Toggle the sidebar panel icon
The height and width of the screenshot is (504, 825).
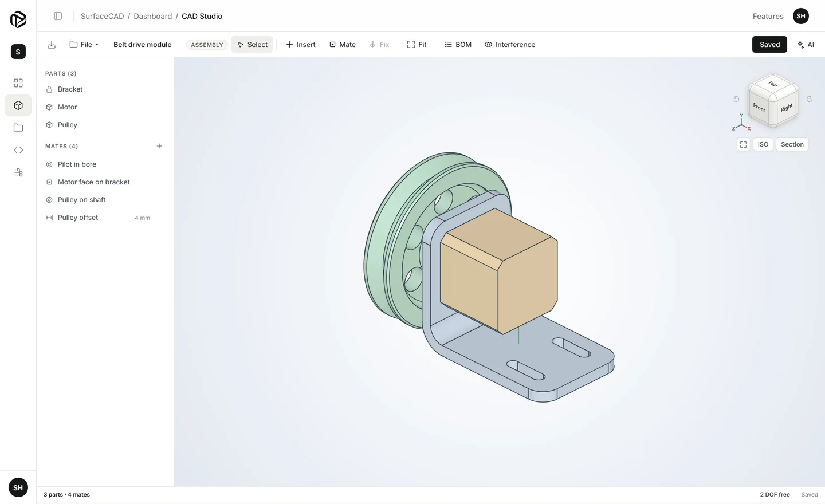[58, 16]
